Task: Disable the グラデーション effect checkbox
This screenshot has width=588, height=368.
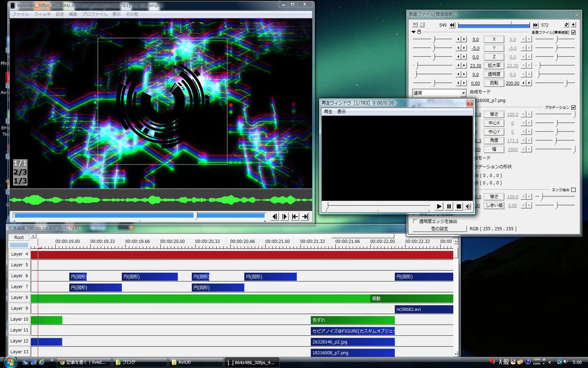Action: point(573,108)
